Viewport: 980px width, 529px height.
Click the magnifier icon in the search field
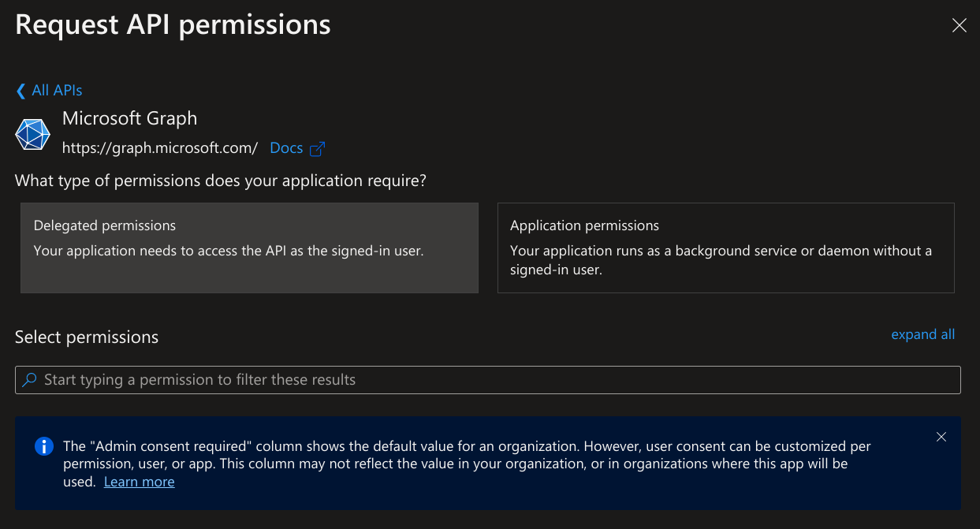29,380
